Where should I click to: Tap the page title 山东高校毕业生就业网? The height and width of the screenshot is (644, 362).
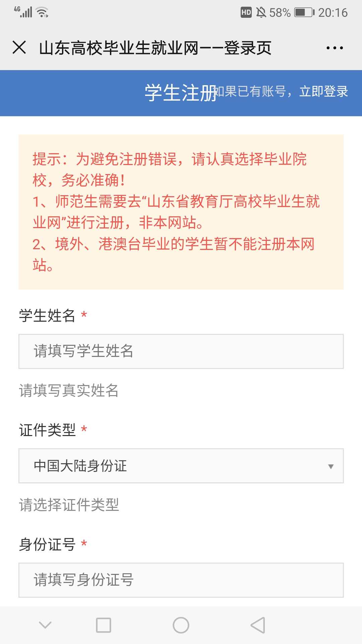[x=155, y=48]
